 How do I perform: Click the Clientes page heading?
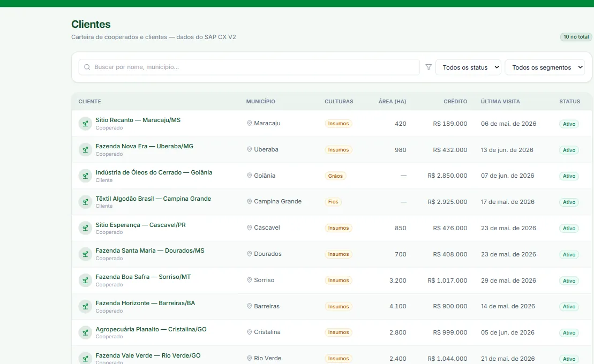click(x=91, y=24)
